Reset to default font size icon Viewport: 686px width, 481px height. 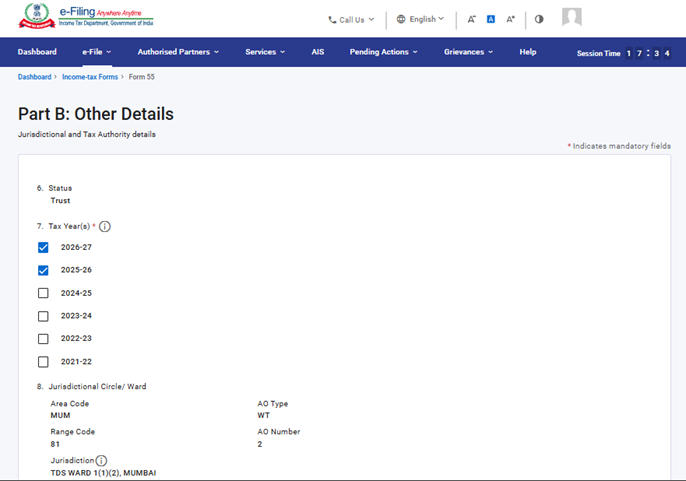click(x=491, y=19)
